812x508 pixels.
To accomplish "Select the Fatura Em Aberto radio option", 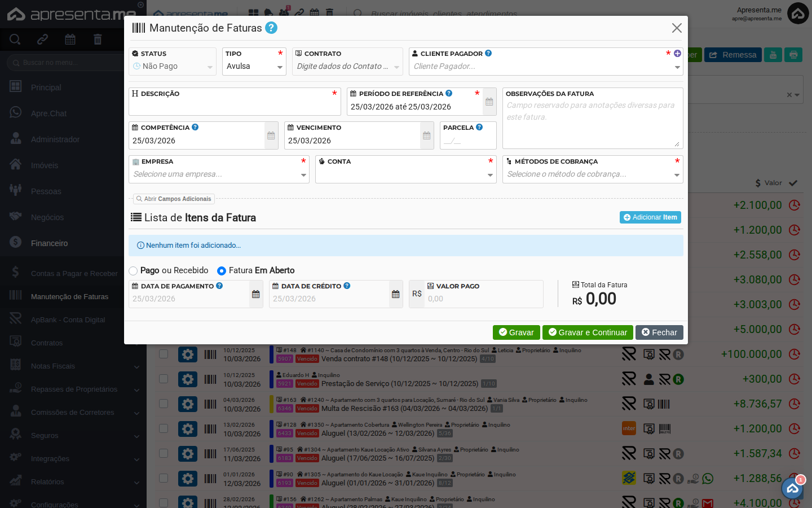I will point(222,271).
